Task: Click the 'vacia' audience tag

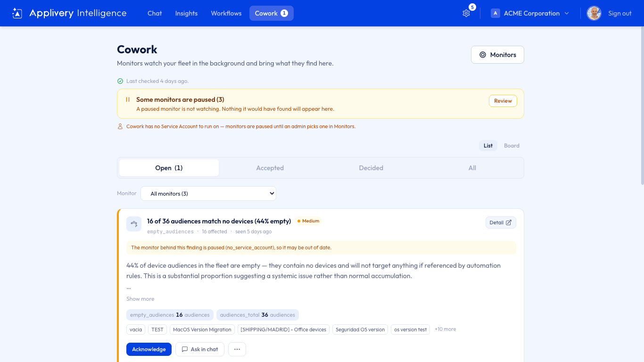Action: pyautogui.click(x=136, y=329)
